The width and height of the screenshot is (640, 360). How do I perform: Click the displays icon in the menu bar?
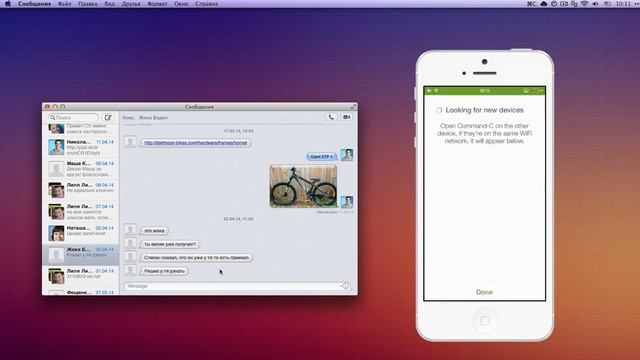click(574, 4)
